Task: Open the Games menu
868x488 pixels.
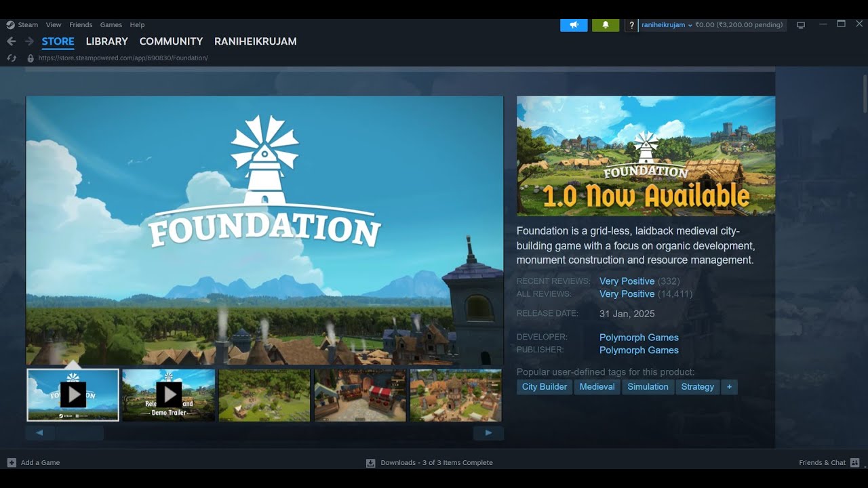Action: (x=111, y=25)
